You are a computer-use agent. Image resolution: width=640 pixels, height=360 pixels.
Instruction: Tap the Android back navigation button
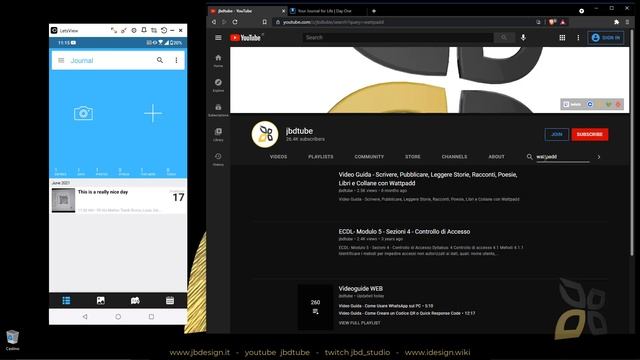pyautogui.click(x=85, y=316)
